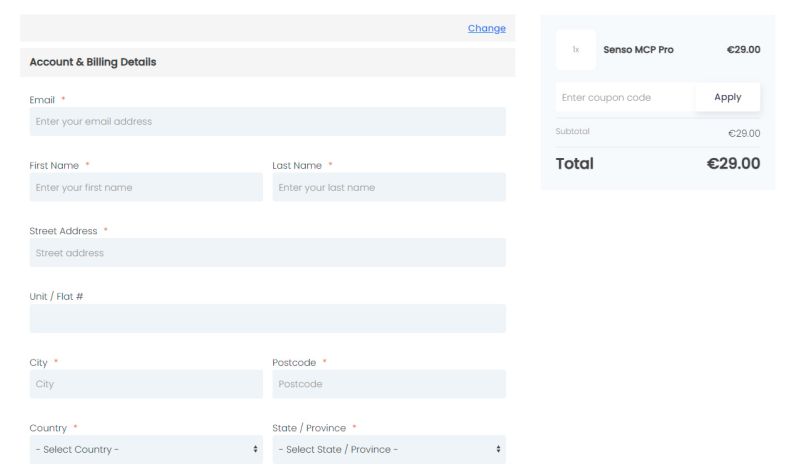Click the Postcode label

click(294, 362)
